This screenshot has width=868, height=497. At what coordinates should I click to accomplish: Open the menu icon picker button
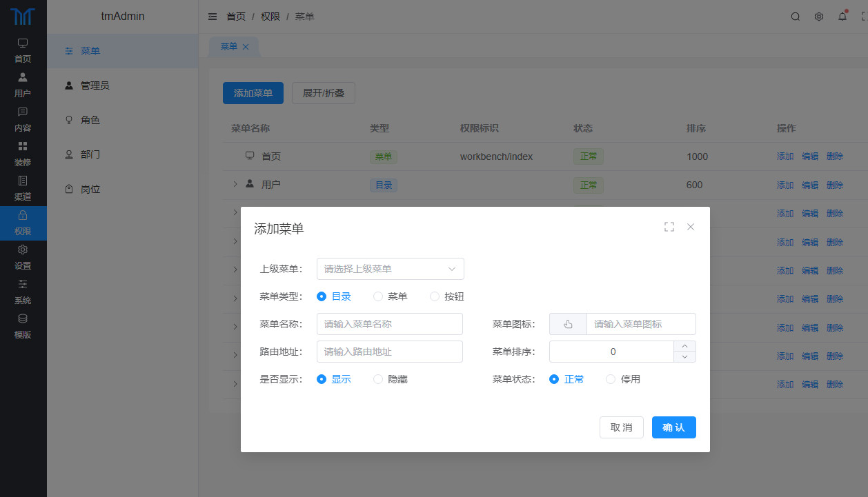click(568, 324)
